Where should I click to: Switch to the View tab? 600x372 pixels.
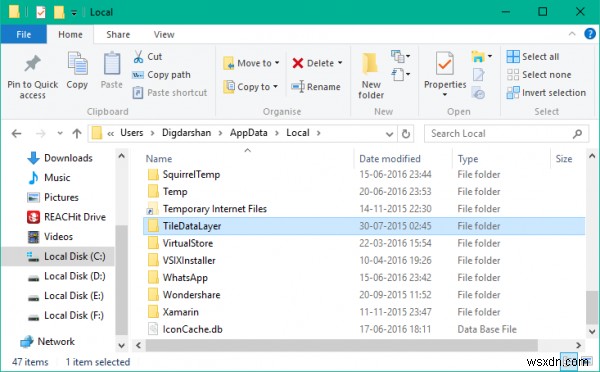pyautogui.click(x=164, y=34)
